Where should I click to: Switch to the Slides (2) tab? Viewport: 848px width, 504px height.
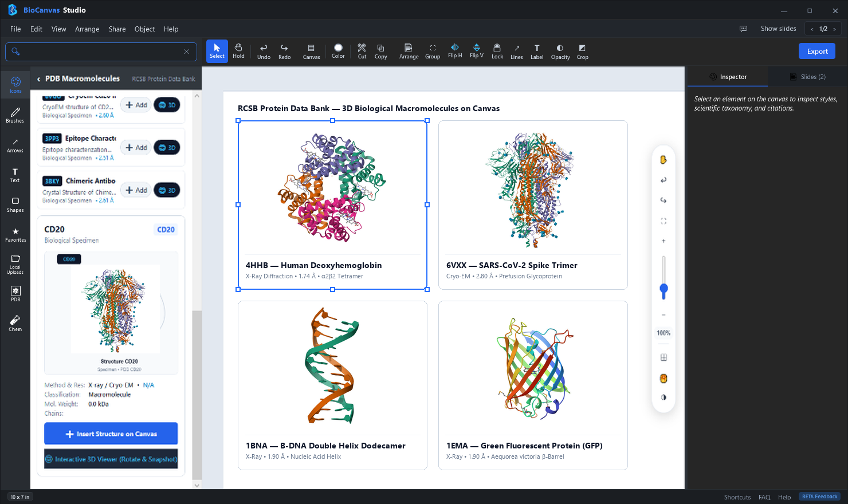807,77
